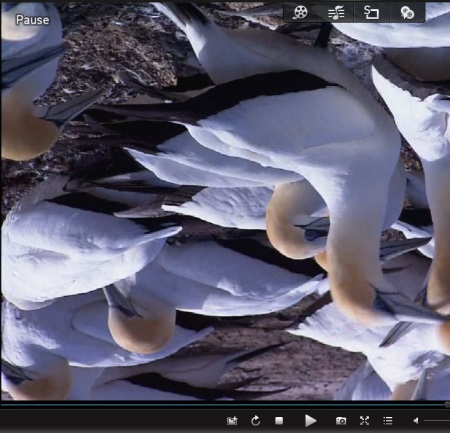
Task: Open the film reel video settings icon
Action: click(300, 13)
